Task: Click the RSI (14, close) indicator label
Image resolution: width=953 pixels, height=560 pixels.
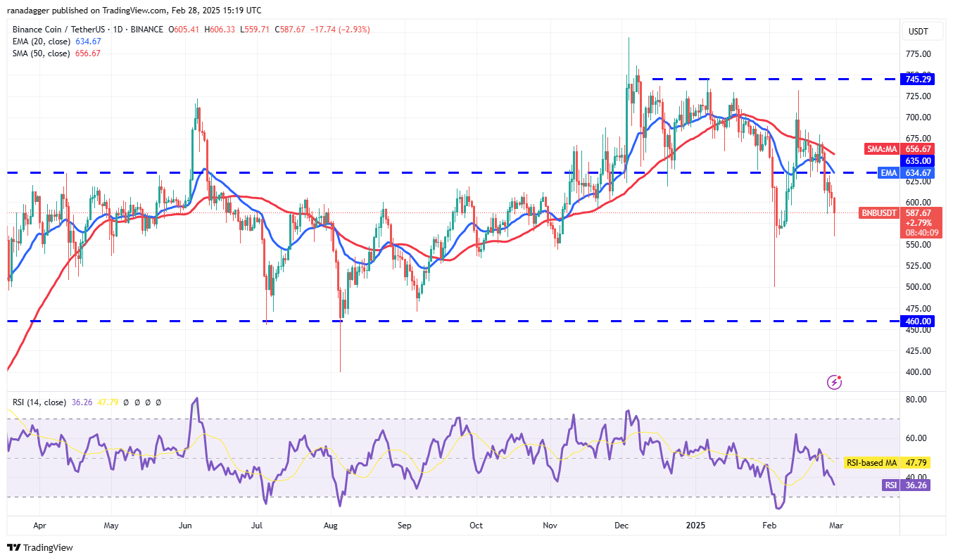Action: (39, 402)
